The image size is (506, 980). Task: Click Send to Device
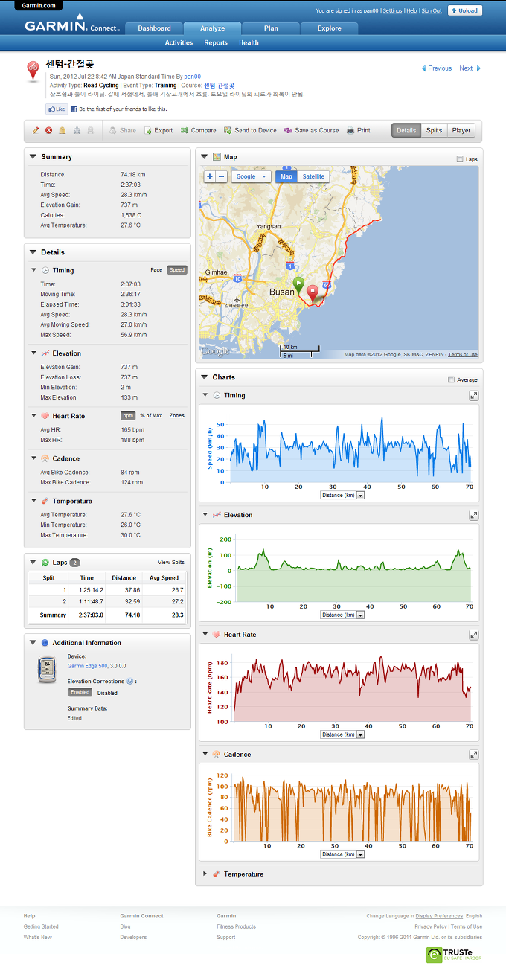click(x=250, y=130)
